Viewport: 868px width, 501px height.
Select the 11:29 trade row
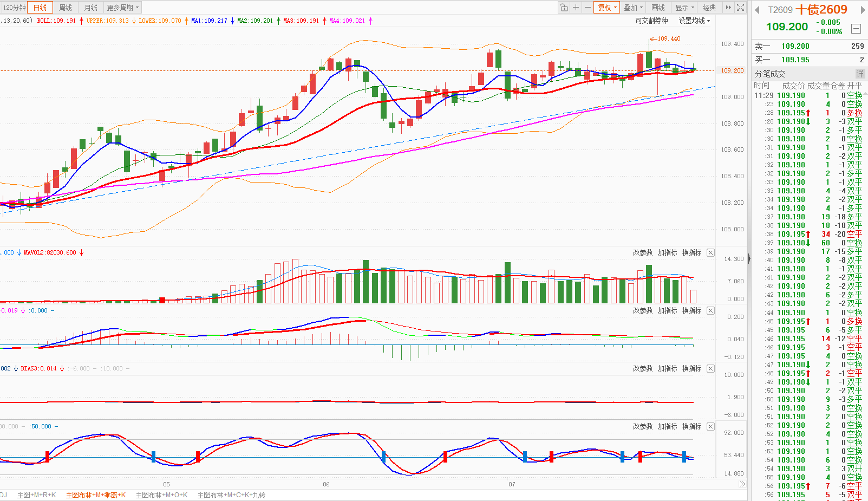[x=809, y=95]
